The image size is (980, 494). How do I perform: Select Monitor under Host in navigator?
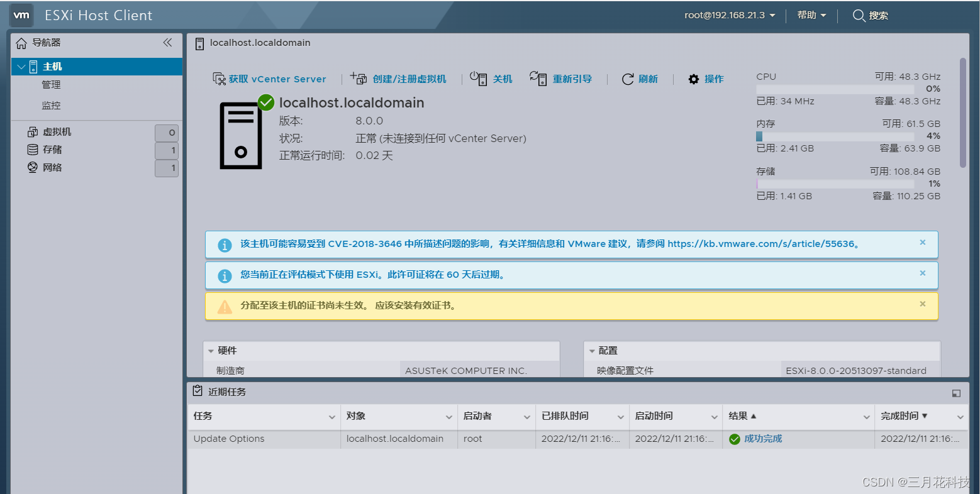(x=51, y=106)
